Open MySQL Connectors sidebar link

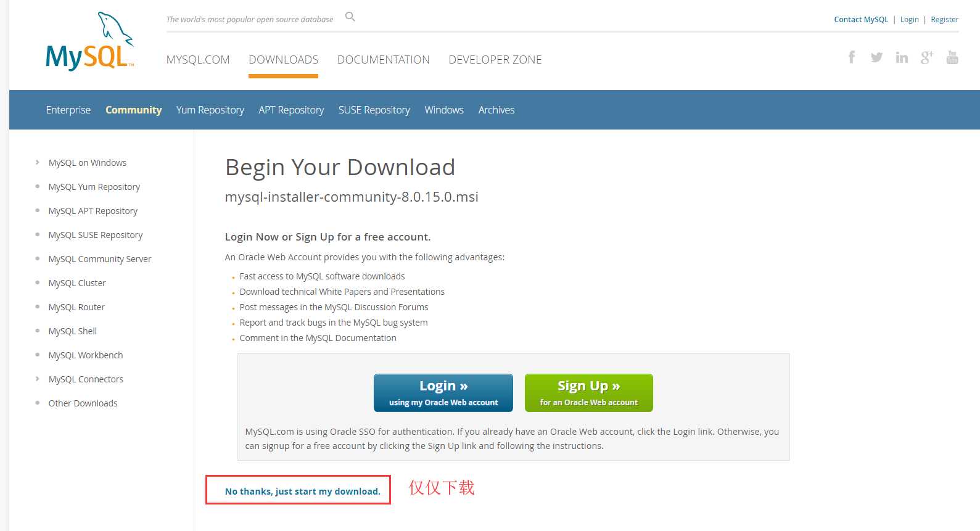[x=86, y=379]
